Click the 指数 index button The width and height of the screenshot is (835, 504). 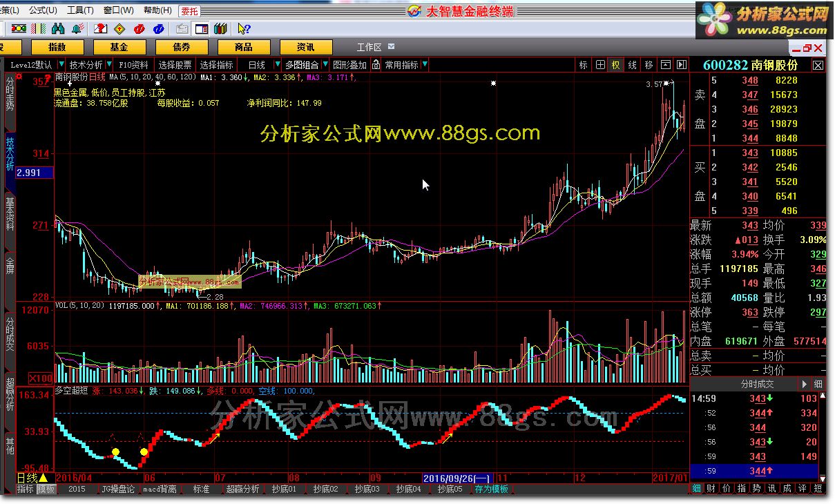[x=57, y=47]
